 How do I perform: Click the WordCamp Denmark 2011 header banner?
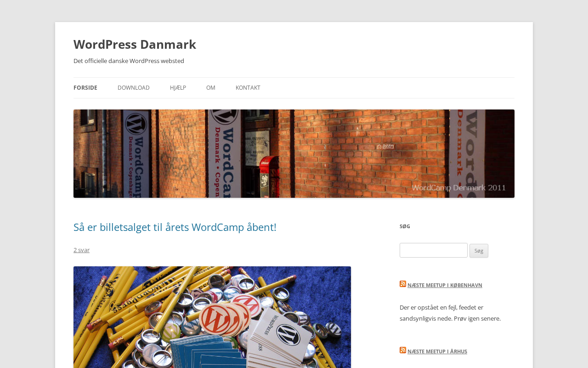point(294,154)
